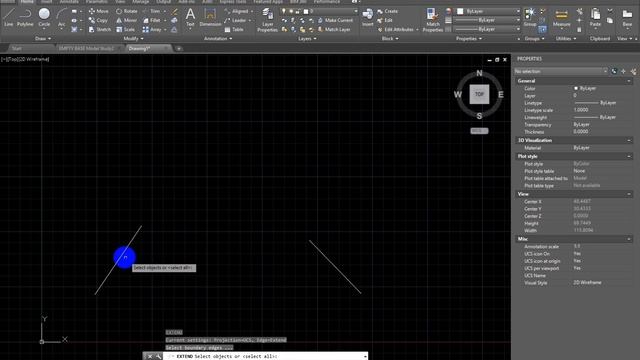640x360 pixels.
Task: Select the Arc tool
Action: (x=62, y=17)
